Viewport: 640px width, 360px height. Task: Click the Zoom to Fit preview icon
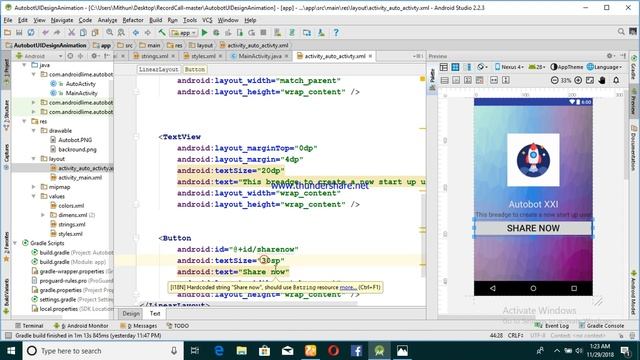590,80
